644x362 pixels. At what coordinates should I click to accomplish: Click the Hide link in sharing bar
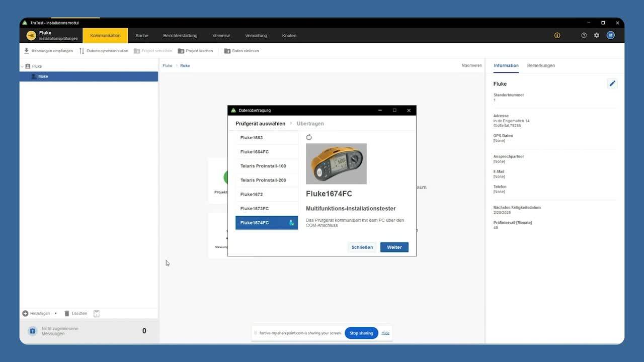point(385,333)
